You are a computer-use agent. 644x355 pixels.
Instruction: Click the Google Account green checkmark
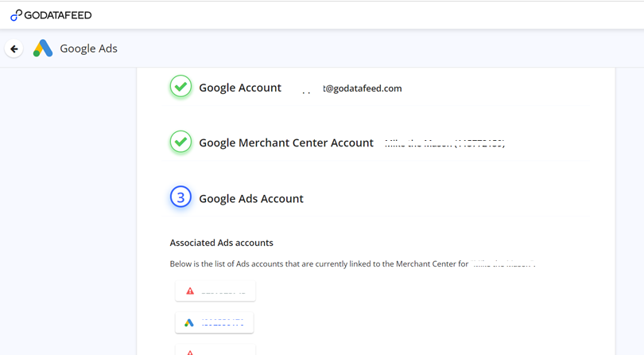(x=180, y=87)
